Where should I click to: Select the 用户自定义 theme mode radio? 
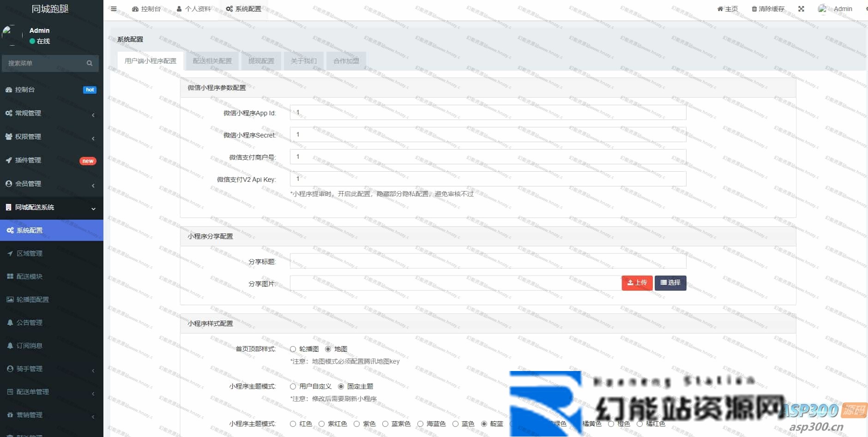pyautogui.click(x=293, y=387)
